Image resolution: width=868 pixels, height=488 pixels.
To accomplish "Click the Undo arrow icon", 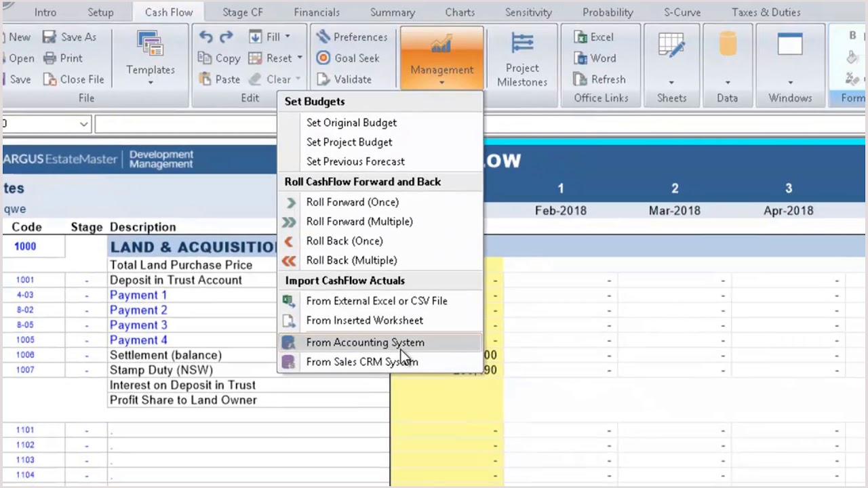I will pyautogui.click(x=205, y=37).
